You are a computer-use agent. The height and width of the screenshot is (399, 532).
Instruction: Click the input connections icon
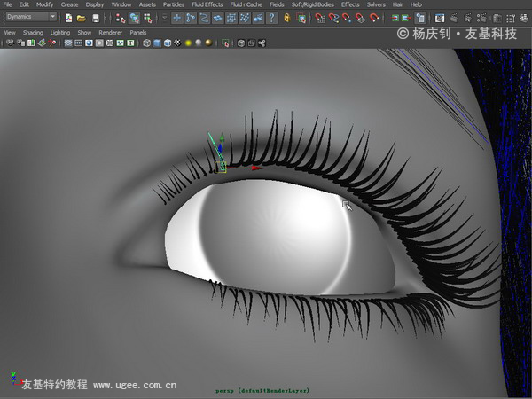click(395, 18)
